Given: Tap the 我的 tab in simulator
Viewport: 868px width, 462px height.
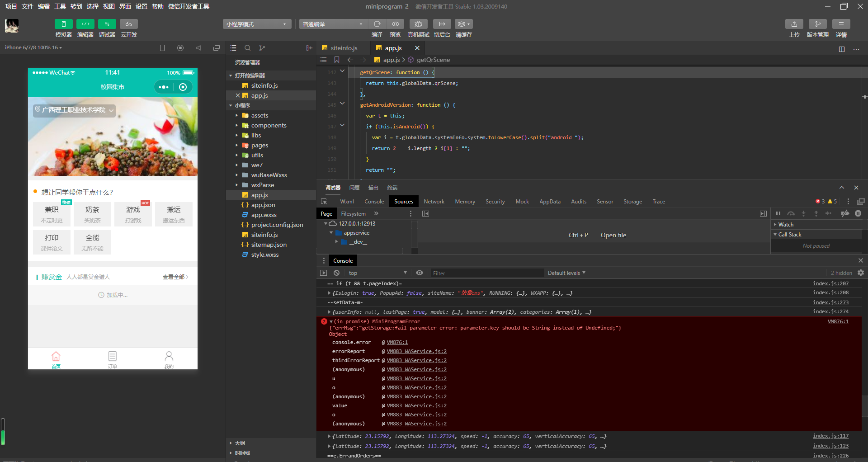Looking at the screenshot, I should click(x=169, y=359).
